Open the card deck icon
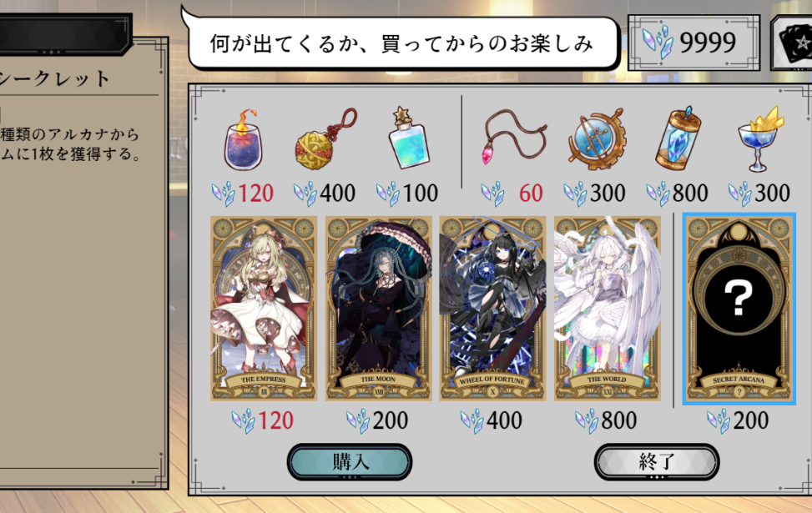Image resolution: width=812 pixels, height=513 pixels. [x=794, y=43]
